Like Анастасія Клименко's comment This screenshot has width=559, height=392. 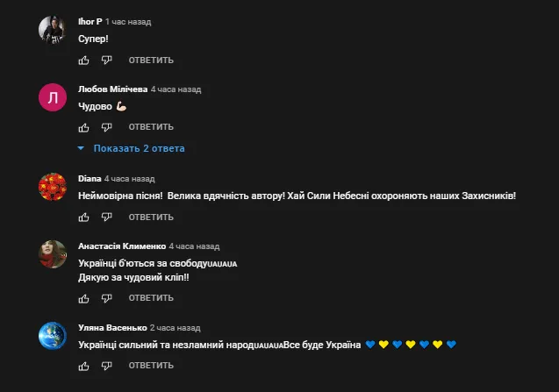[x=84, y=298]
